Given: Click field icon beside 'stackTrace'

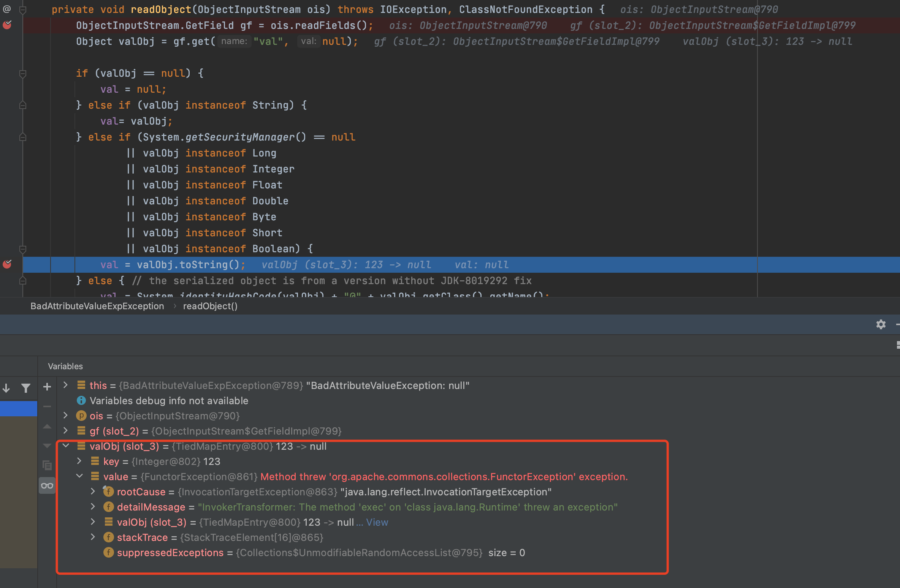Looking at the screenshot, I should pos(108,537).
